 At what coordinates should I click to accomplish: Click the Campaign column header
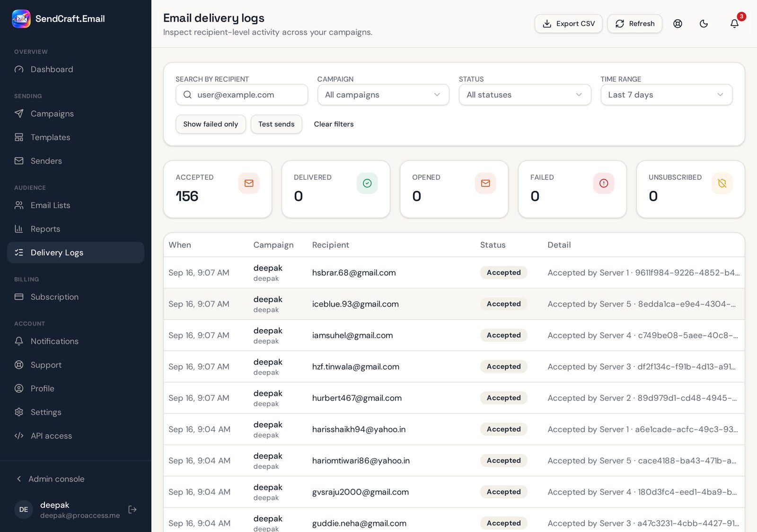coord(273,245)
